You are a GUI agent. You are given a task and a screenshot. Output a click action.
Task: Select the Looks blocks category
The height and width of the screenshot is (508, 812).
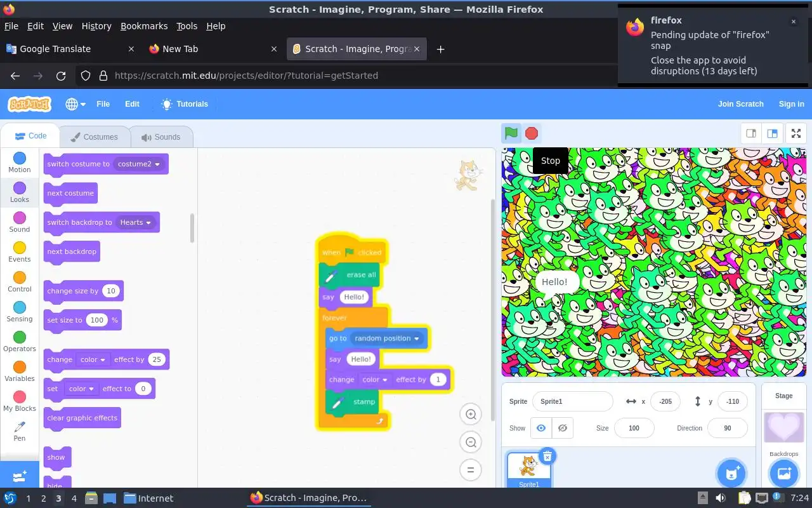(20, 192)
